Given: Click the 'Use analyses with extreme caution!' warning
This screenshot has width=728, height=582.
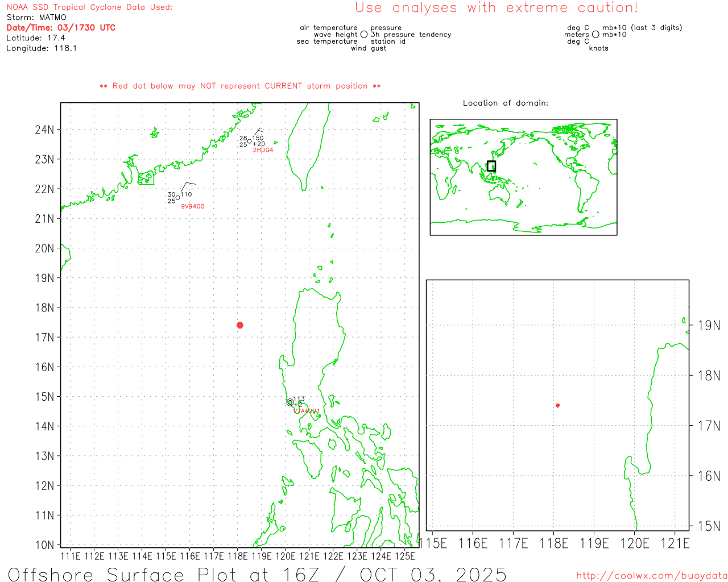Looking at the screenshot, I should click(x=496, y=8).
